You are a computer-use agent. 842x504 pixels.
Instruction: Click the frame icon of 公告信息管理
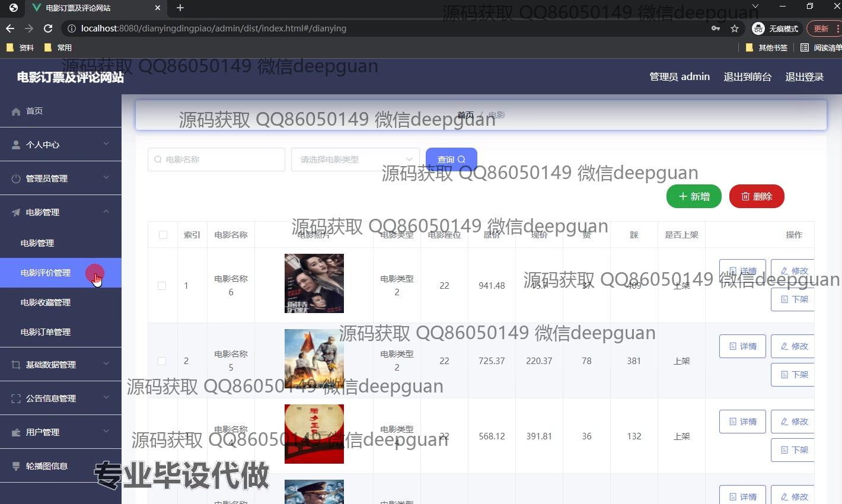click(16, 398)
